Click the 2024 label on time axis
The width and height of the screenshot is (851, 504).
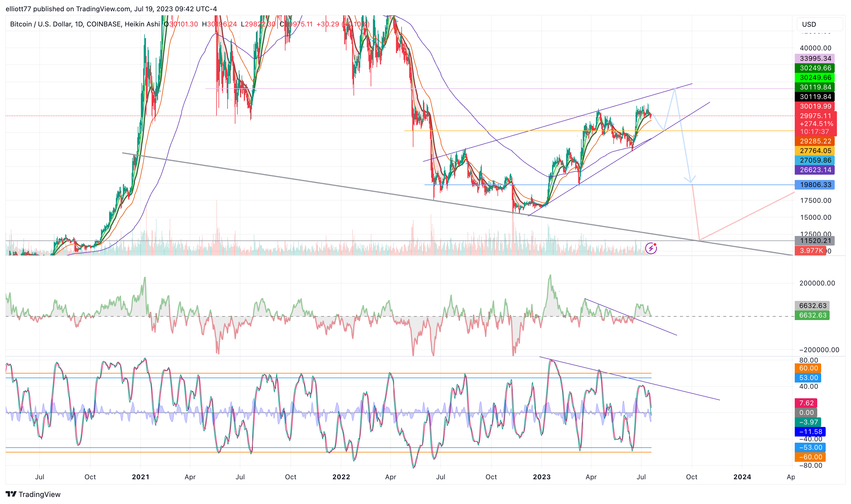point(742,477)
